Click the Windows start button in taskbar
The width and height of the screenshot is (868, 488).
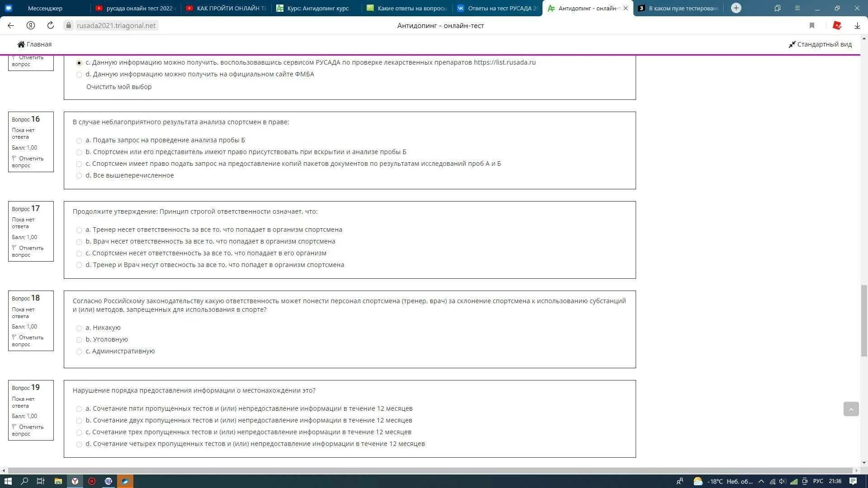(x=8, y=481)
